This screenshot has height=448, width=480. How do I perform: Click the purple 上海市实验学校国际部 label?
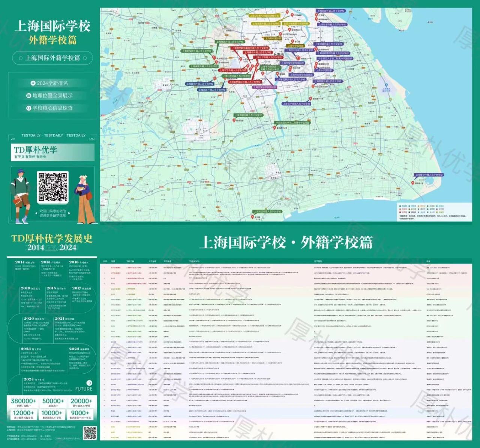point(265,87)
